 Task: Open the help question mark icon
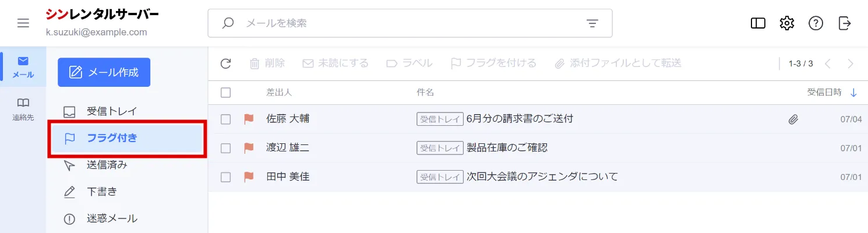point(816,23)
